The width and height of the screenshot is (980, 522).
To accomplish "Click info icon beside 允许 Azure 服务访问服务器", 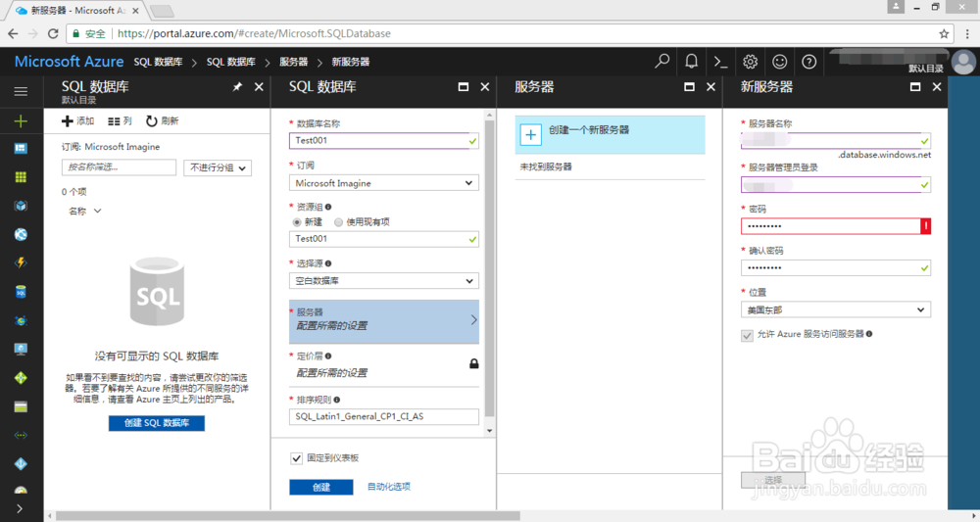I will (869, 334).
